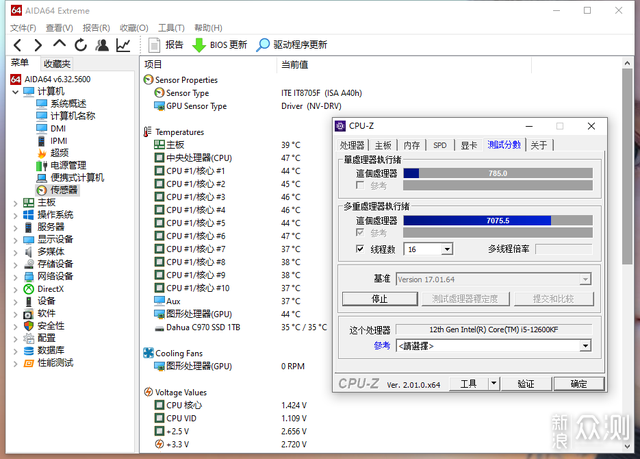Click the 性能测试 benchmark icon
640x459 pixels.
tap(29, 363)
